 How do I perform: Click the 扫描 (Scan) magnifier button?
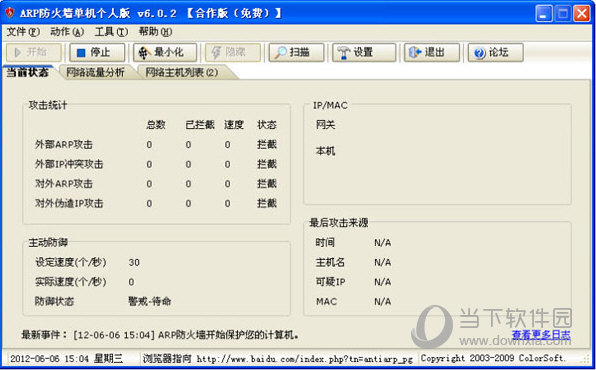click(x=296, y=52)
